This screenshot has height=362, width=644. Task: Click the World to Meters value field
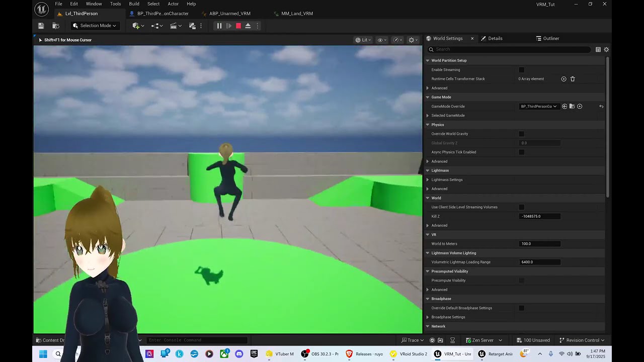pos(539,244)
